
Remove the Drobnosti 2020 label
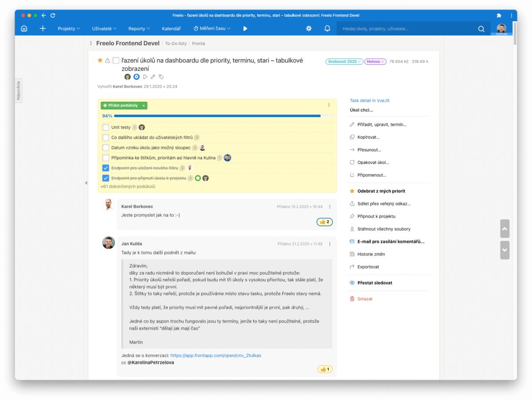(x=360, y=62)
